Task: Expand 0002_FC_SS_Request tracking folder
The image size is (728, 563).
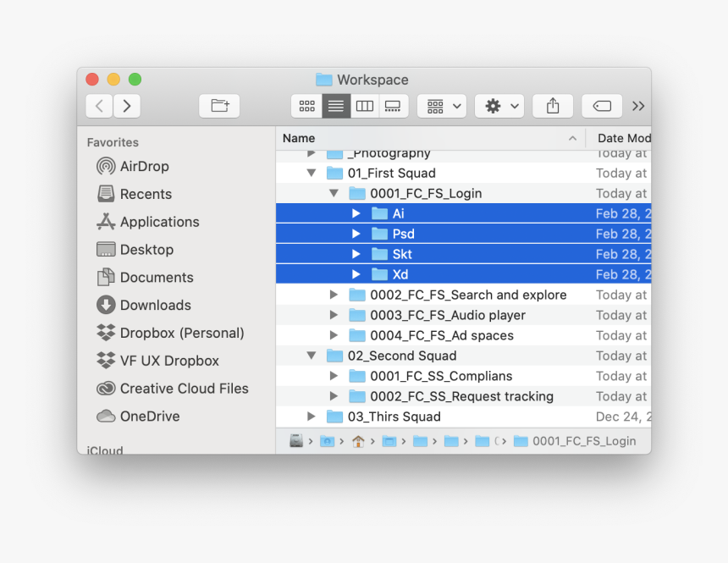Action: point(334,396)
